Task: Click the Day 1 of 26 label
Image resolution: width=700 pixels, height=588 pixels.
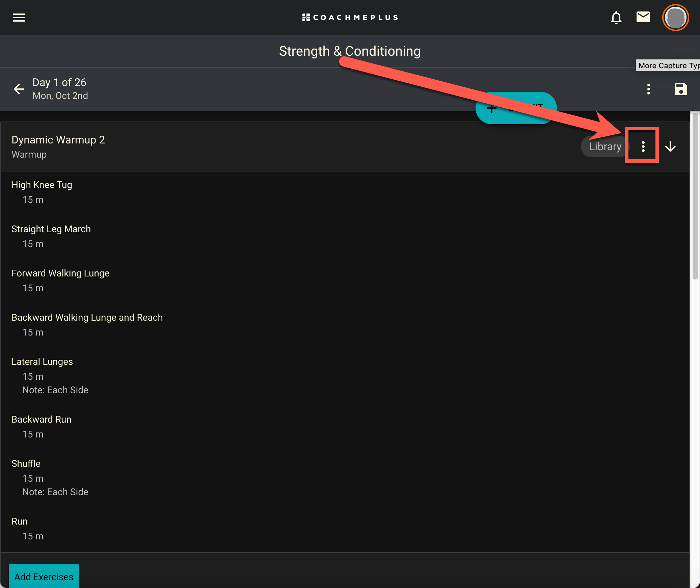Action: click(x=59, y=82)
